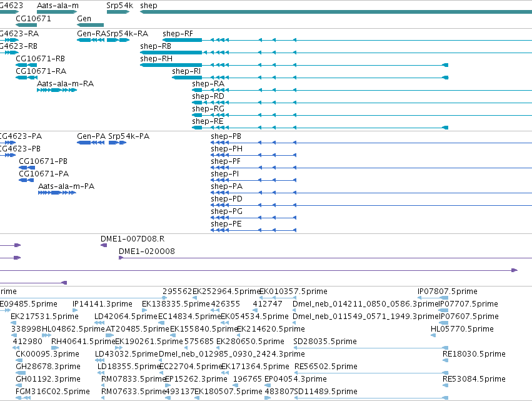Click EST AT20485.5prime
This screenshot has width=532, height=401.
tap(138, 329)
